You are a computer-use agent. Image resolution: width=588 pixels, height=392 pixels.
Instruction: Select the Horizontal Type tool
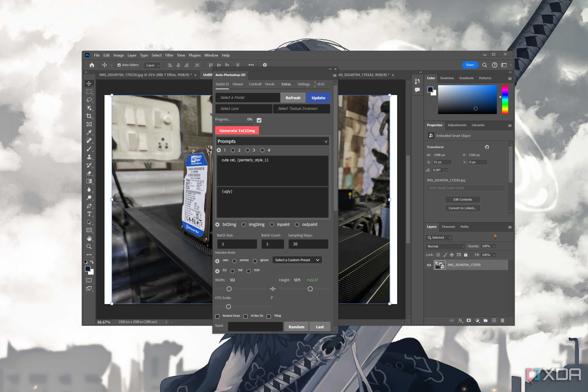[x=89, y=214]
